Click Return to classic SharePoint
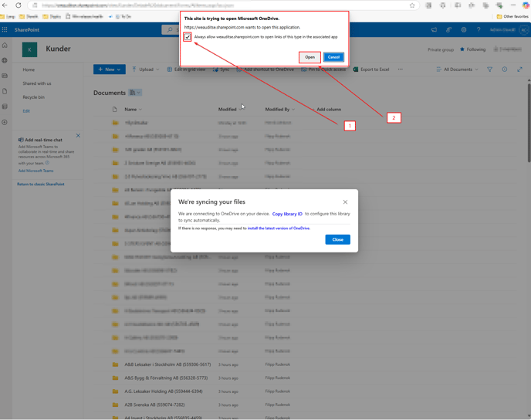The image size is (531, 420). coord(41,185)
